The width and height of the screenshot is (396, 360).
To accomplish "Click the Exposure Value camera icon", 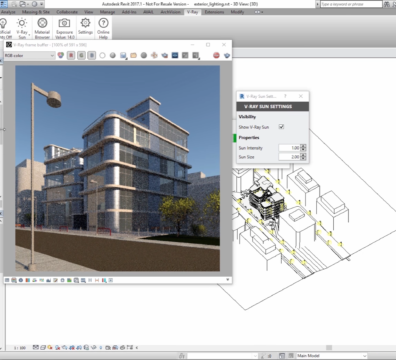I will pyautogui.click(x=64, y=28).
